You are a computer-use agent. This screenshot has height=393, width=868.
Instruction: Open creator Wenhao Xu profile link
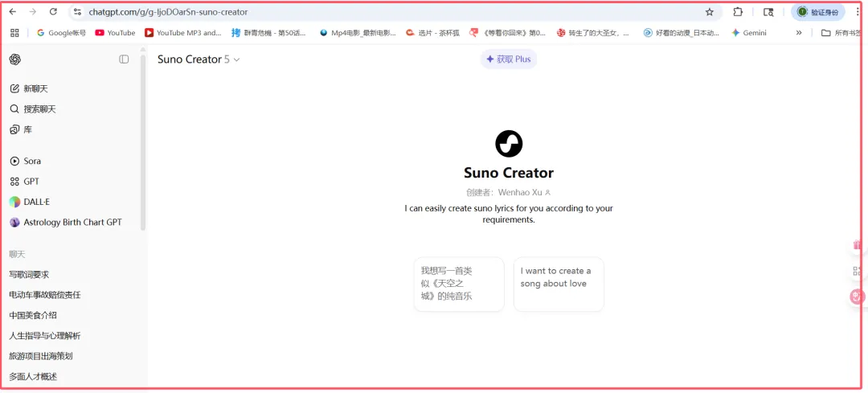point(525,193)
